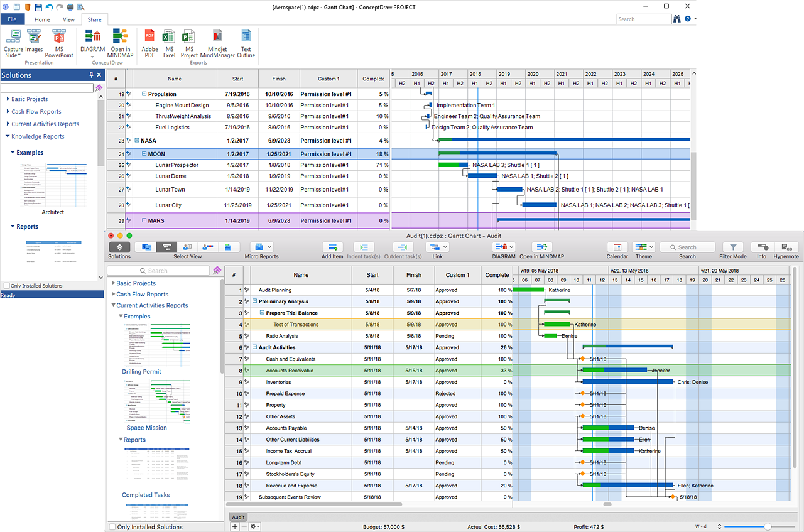Check Only Installed Solutions in Audit window
This screenshot has width=804, height=532.
pos(112,527)
